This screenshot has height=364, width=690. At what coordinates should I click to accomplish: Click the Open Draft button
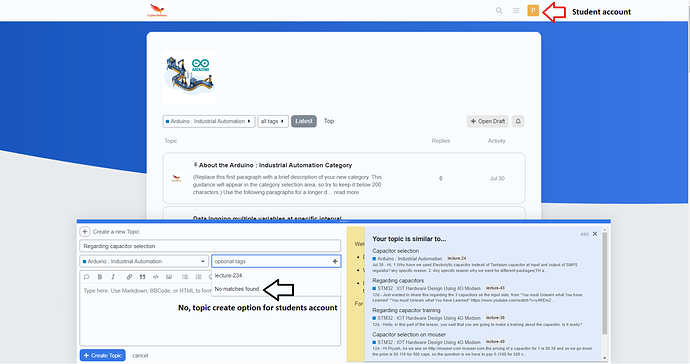coord(488,121)
